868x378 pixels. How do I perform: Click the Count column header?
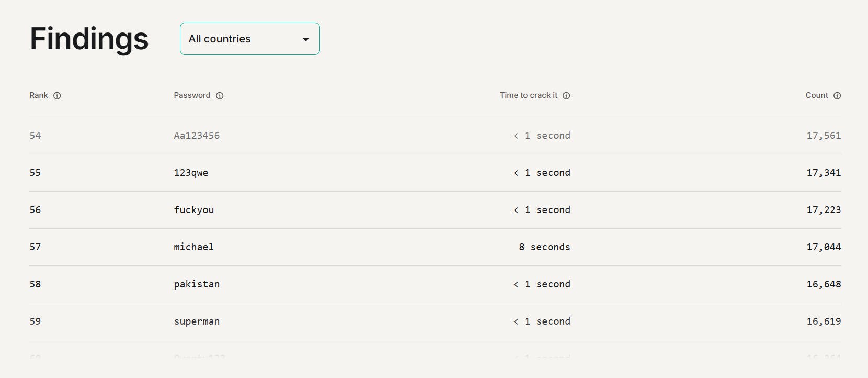coord(817,95)
